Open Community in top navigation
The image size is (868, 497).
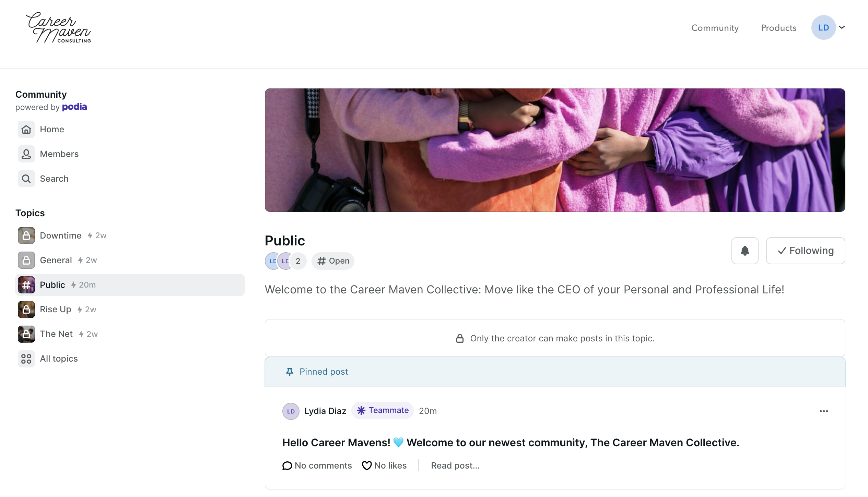715,28
